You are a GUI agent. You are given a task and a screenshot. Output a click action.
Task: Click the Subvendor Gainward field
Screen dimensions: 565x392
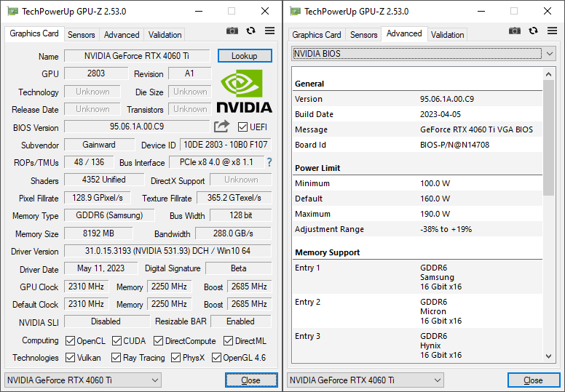tap(100, 145)
